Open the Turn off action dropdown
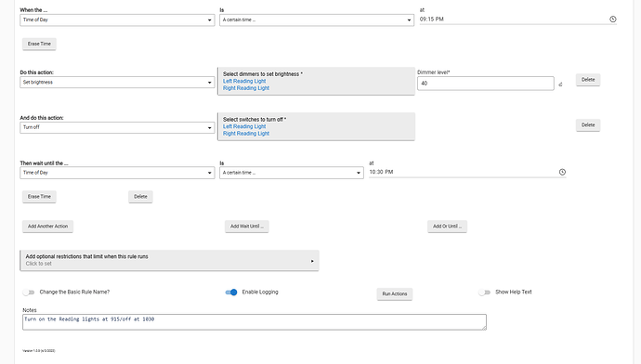The width and height of the screenshot is (641, 364). tap(117, 127)
